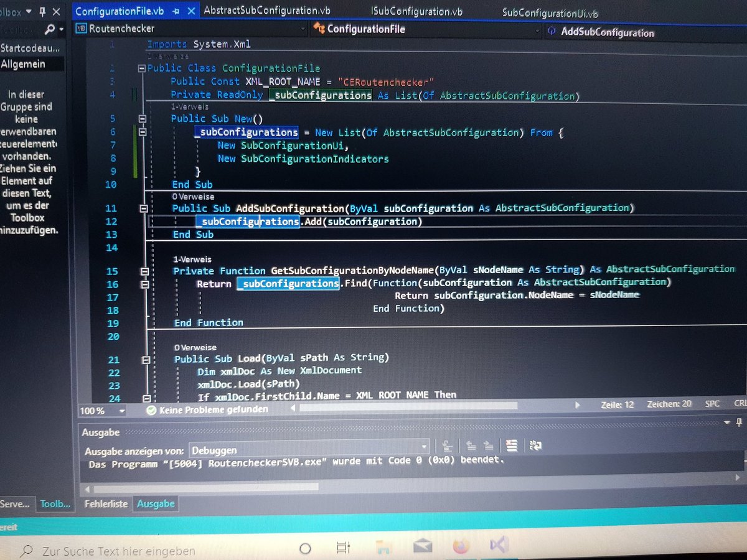Select the Ausgabe bottom tab
The width and height of the screenshot is (747, 560).
(156, 503)
